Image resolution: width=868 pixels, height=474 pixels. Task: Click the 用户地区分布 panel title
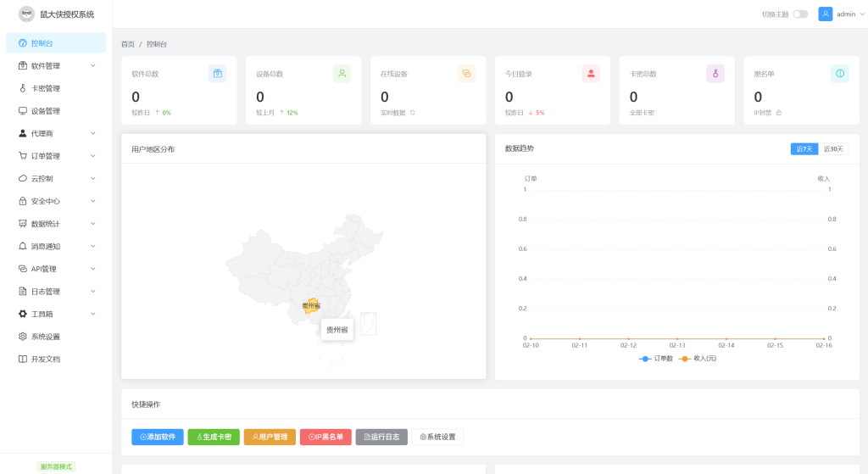(153, 149)
